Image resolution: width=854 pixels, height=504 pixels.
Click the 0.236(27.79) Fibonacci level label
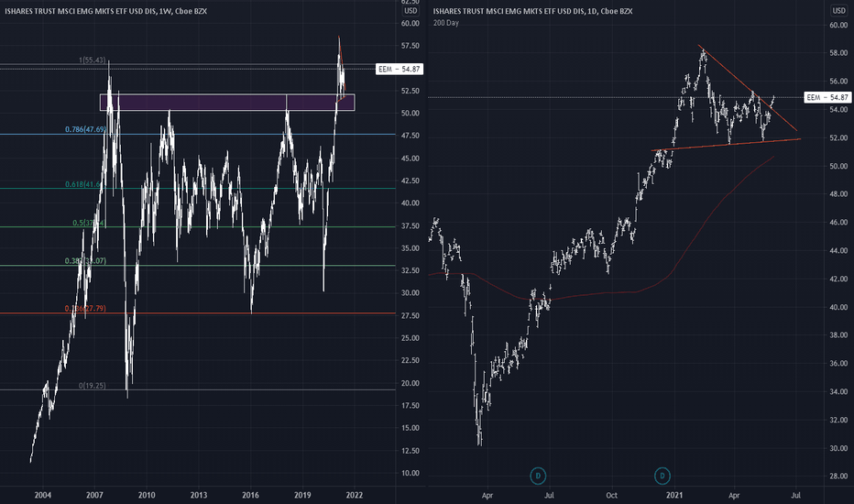point(85,309)
